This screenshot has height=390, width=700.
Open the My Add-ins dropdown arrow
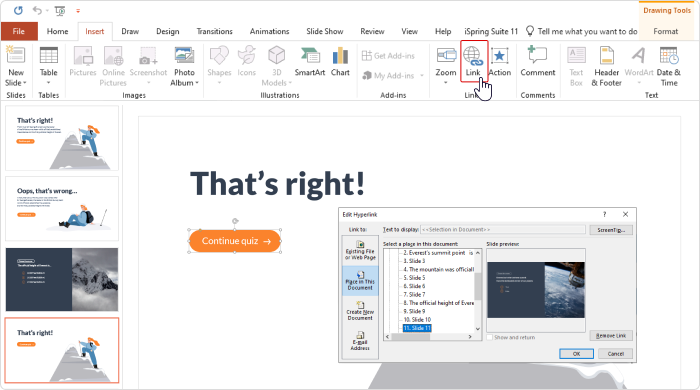422,76
